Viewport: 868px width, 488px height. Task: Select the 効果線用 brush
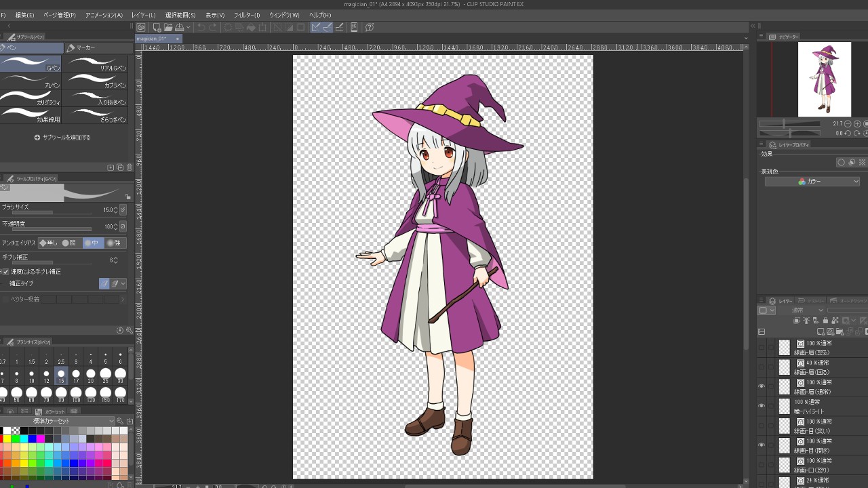[x=31, y=115]
